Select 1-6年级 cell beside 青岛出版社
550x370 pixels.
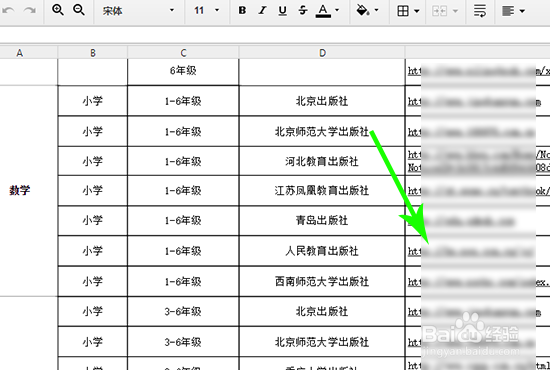(183, 221)
